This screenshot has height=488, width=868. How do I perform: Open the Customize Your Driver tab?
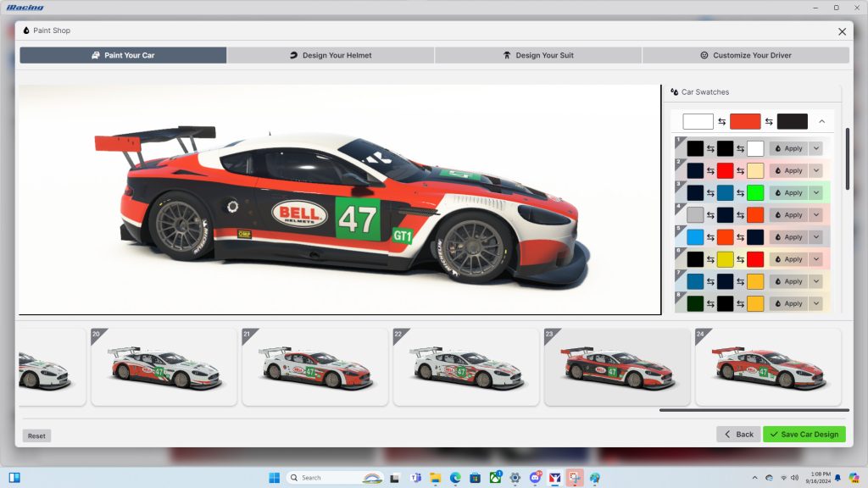(x=746, y=55)
